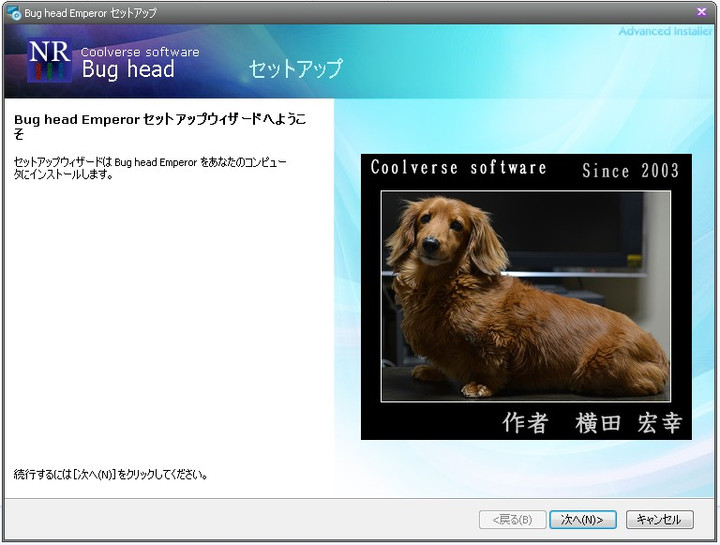Click the Advanced Installer watermark text
The image size is (720, 545).
click(x=665, y=32)
